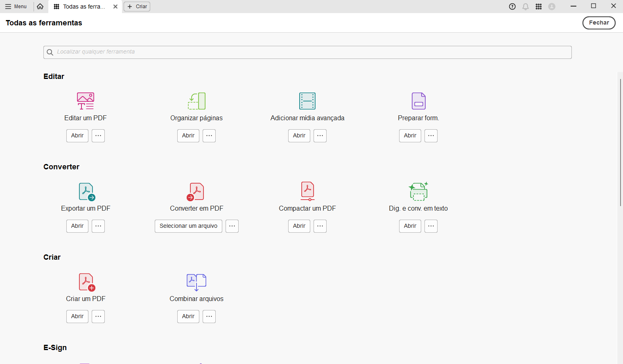Click the Criar um PDF label
Image resolution: width=623 pixels, height=364 pixels.
[86, 299]
